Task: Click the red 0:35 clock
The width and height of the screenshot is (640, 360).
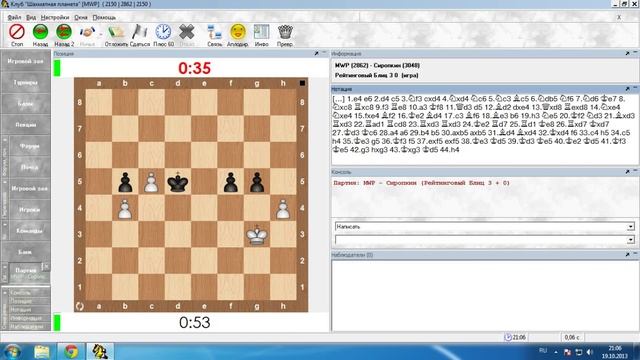Action: click(x=194, y=68)
